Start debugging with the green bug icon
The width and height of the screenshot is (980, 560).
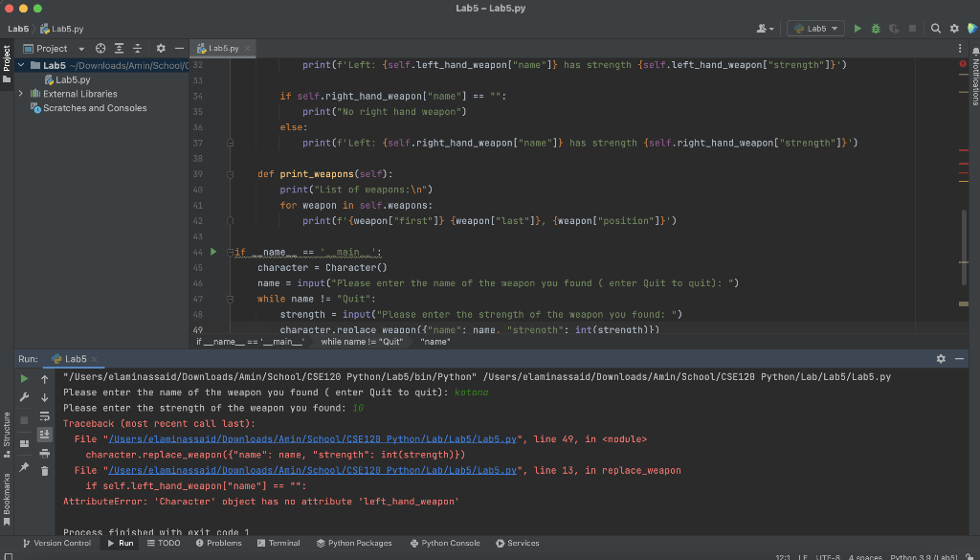874,29
